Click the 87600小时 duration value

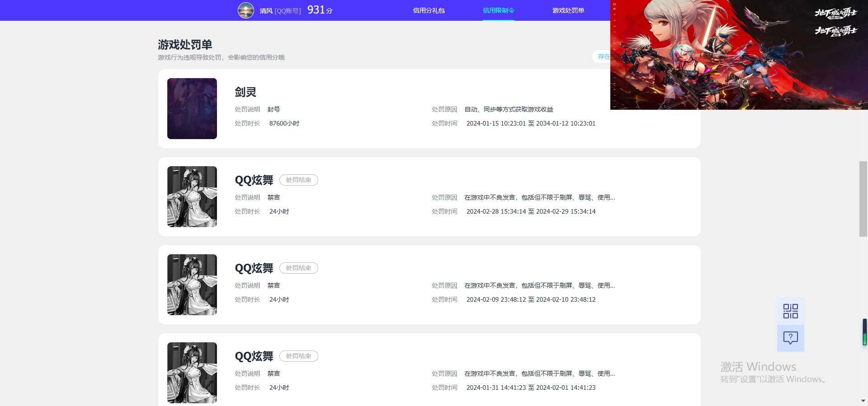[284, 123]
